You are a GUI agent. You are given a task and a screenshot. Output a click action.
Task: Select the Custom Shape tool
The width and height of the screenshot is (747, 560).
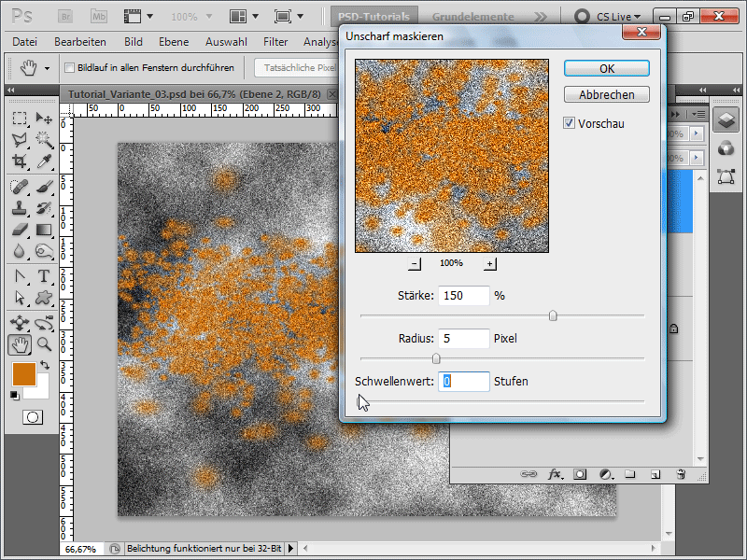44,298
